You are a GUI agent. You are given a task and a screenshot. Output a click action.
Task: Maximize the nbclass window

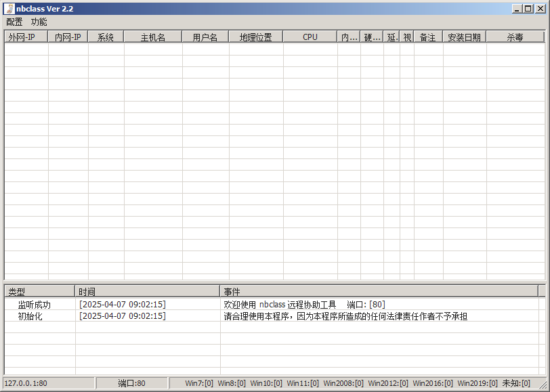(x=528, y=8)
